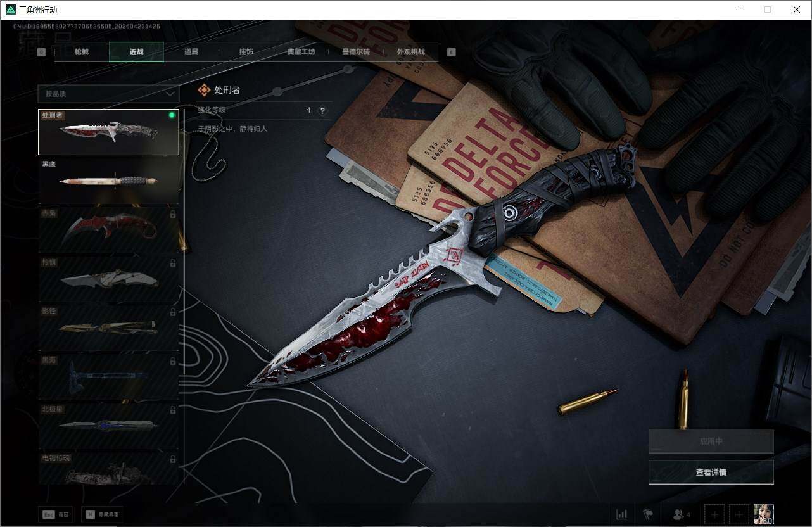Click the player avatar portrait
812x527 pixels.
click(x=763, y=514)
